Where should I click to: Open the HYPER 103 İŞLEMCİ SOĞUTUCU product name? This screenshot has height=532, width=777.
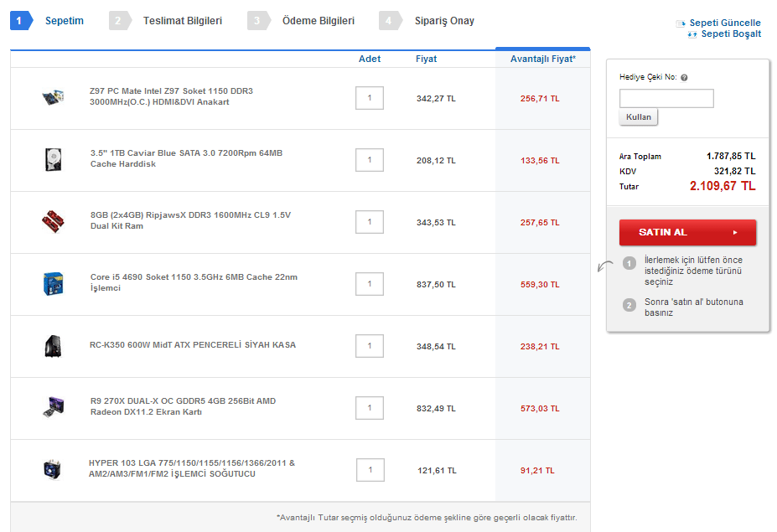click(x=192, y=468)
